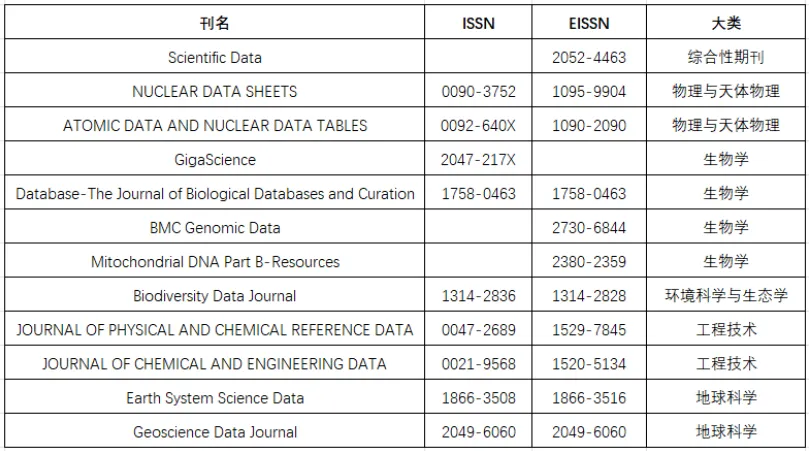Click JOURNAL OF PHYSICAL AND CHEMICAL REFERENCE DATA
The width and height of the screenshot is (809, 451).
point(215,329)
